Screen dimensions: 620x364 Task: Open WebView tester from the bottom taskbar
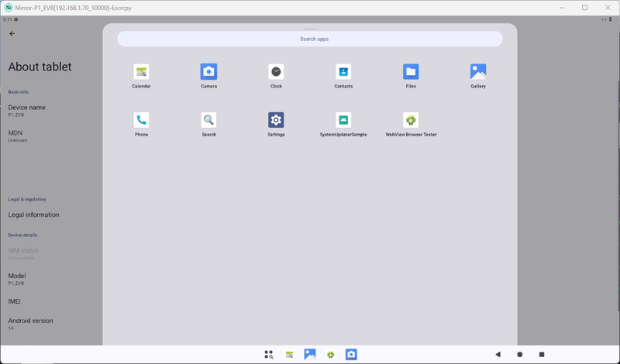(x=331, y=355)
